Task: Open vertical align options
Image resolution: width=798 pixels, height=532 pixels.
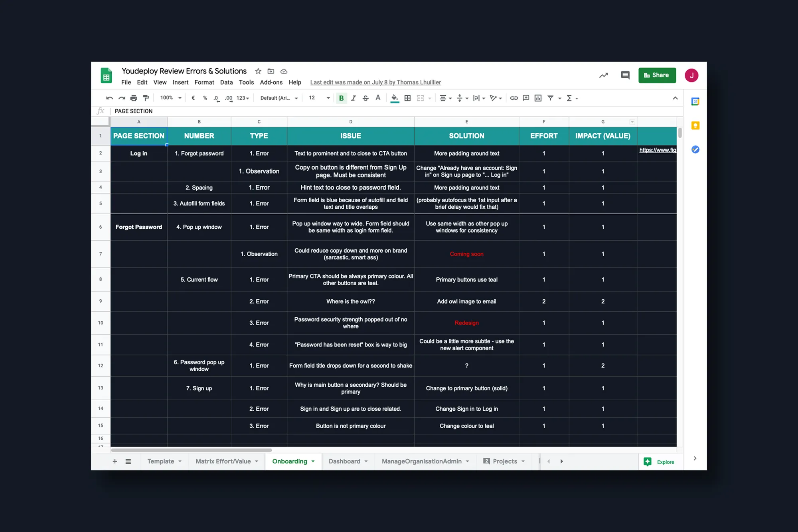Action: (x=462, y=98)
